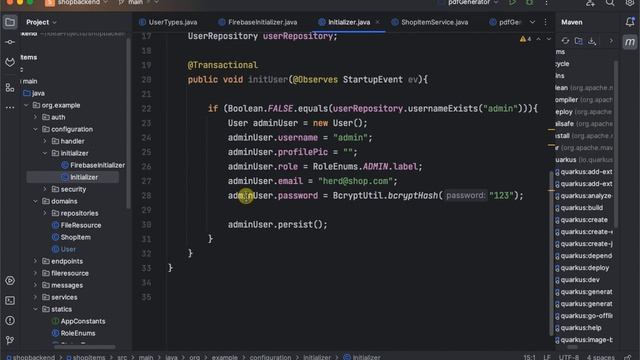The width and height of the screenshot is (640, 360).
Task: Show warnings indicator in editor
Action: click(525, 39)
